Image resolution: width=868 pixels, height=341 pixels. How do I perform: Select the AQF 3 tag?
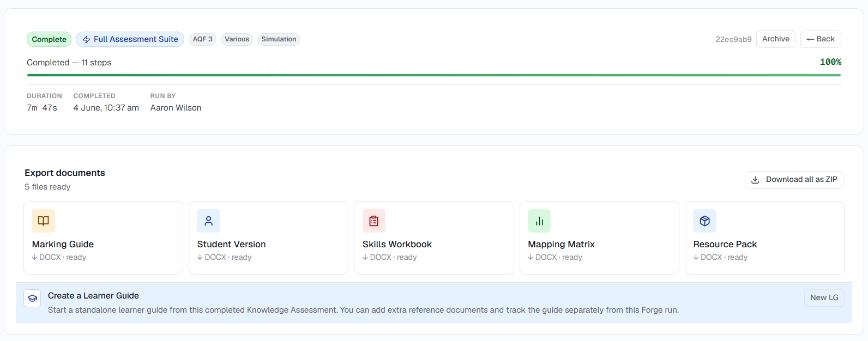coord(203,39)
